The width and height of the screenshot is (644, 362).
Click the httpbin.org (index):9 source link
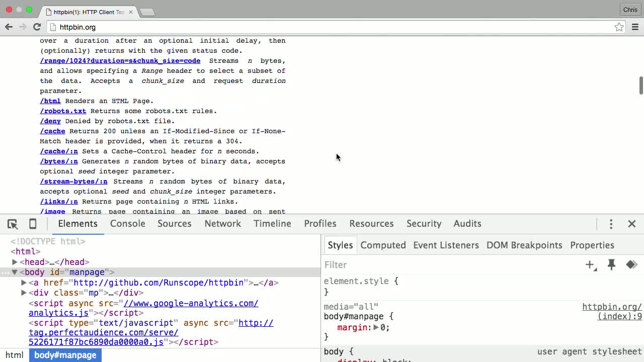click(612, 311)
